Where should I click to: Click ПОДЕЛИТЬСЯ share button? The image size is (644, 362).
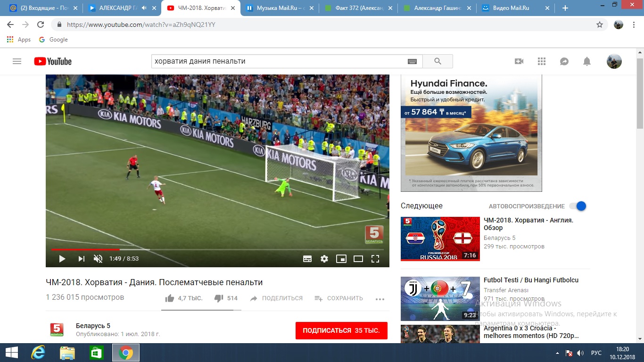tap(276, 298)
